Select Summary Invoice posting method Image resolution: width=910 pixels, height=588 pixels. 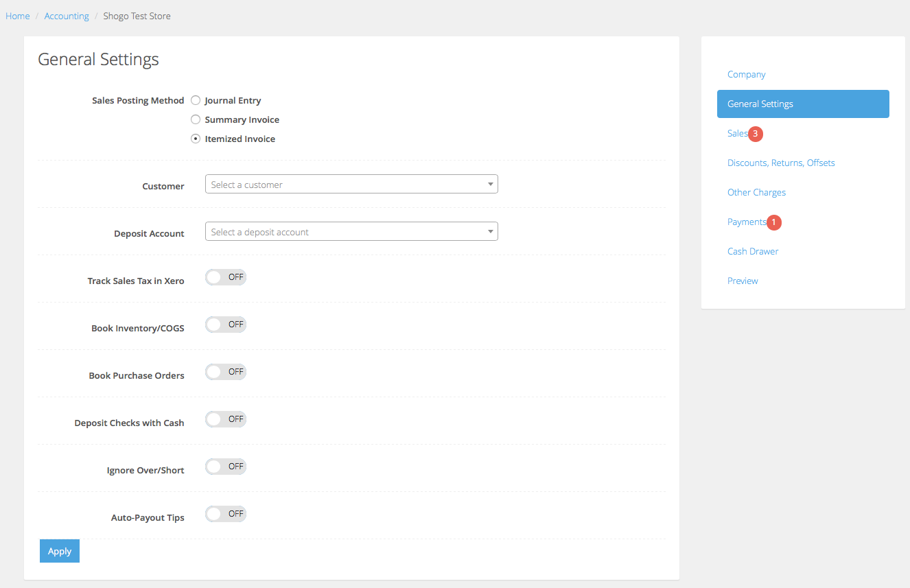[196, 119]
